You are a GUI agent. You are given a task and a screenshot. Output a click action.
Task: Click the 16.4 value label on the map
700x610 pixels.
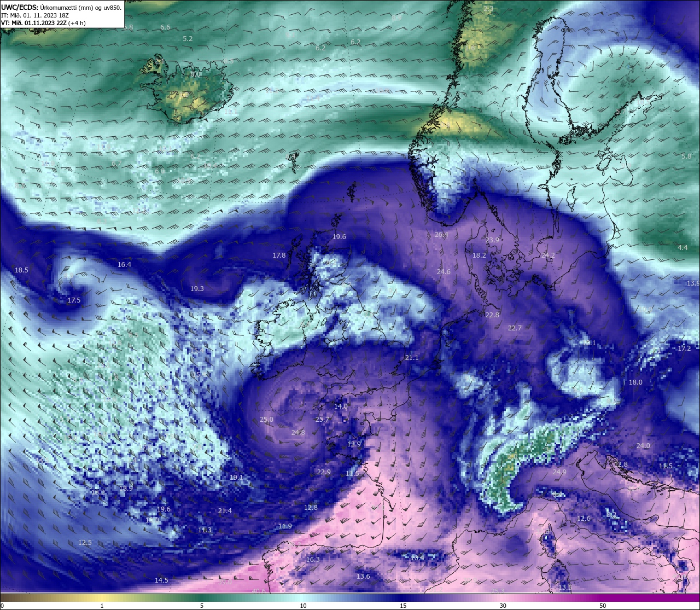[x=124, y=265]
